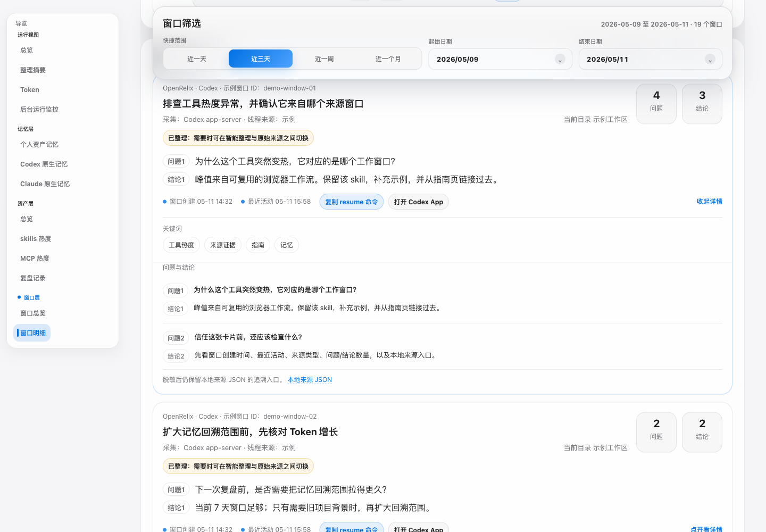
Task: Open skills 热度 in the sidebar
Action: [36, 239]
